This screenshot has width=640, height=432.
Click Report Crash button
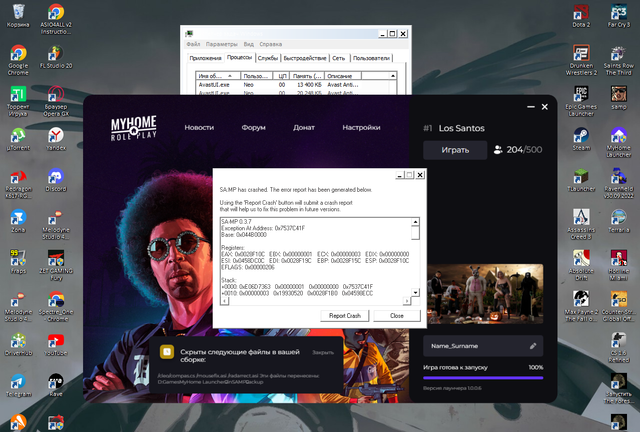tap(344, 316)
